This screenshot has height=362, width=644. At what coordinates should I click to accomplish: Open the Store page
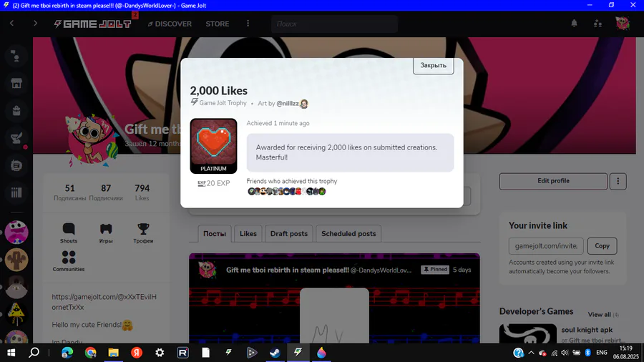pyautogui.click(x=218, y=24)
